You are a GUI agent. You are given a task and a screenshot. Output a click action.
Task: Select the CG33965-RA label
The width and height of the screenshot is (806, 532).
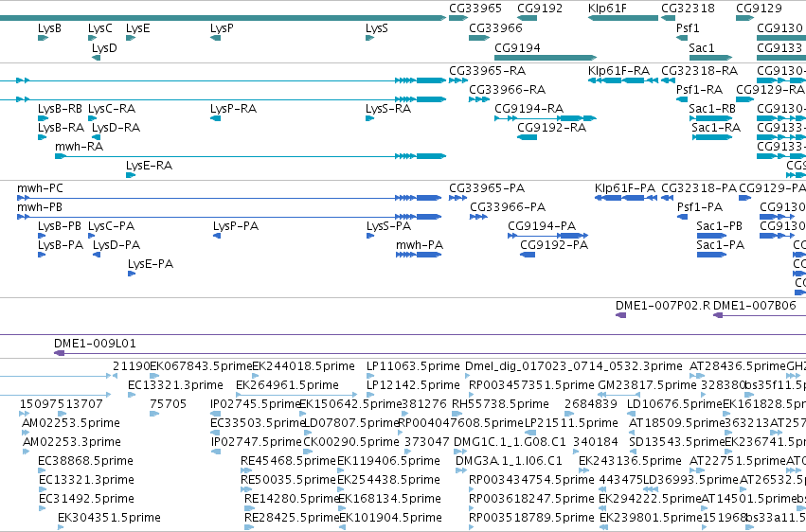[488, 71]
